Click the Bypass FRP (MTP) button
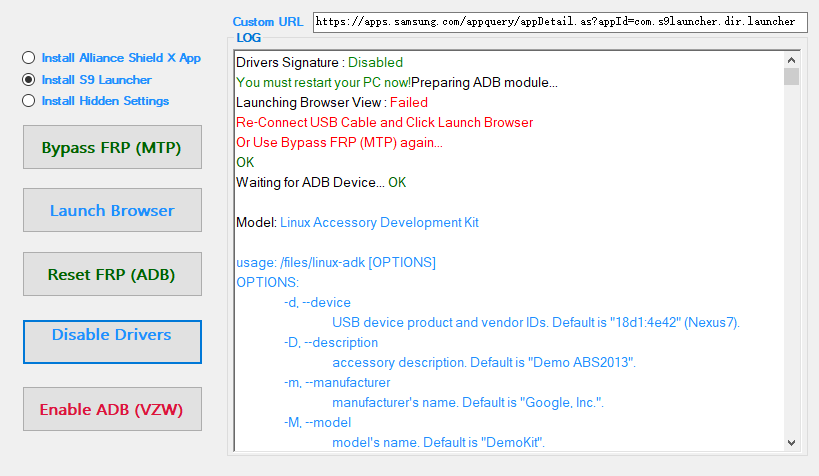 click(112, 147)
